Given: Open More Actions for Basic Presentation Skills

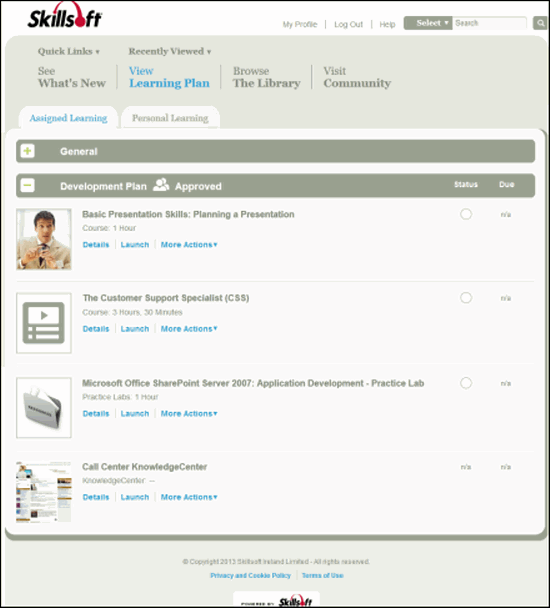Looking at the screenshot, I should pyautogui.click(x=189, y=245).
